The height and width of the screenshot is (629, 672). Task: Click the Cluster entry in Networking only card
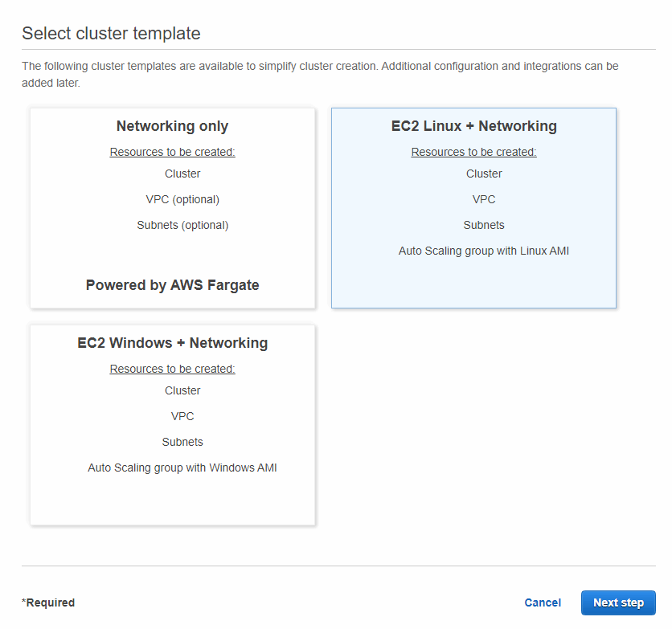pyautogui.click(x=182, y=174)
